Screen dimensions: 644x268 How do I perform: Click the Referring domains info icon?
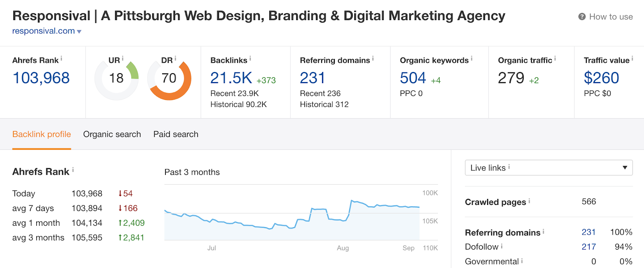[x=373, y=58]
